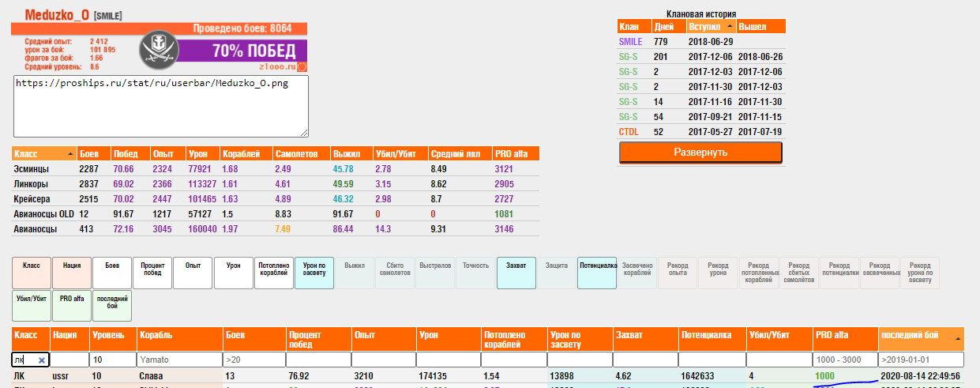
Task: Enable the Выжил column toggle
Action: pos(355,272)
